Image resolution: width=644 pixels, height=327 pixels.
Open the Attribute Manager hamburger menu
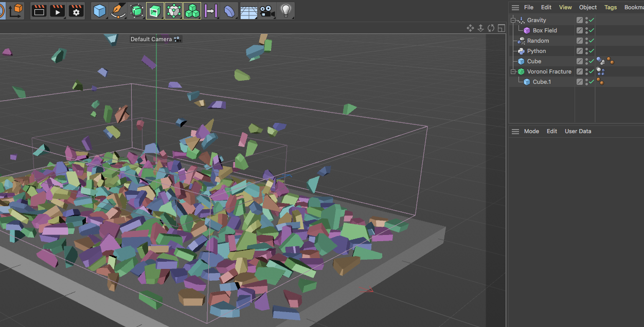[x=515, y=132]
